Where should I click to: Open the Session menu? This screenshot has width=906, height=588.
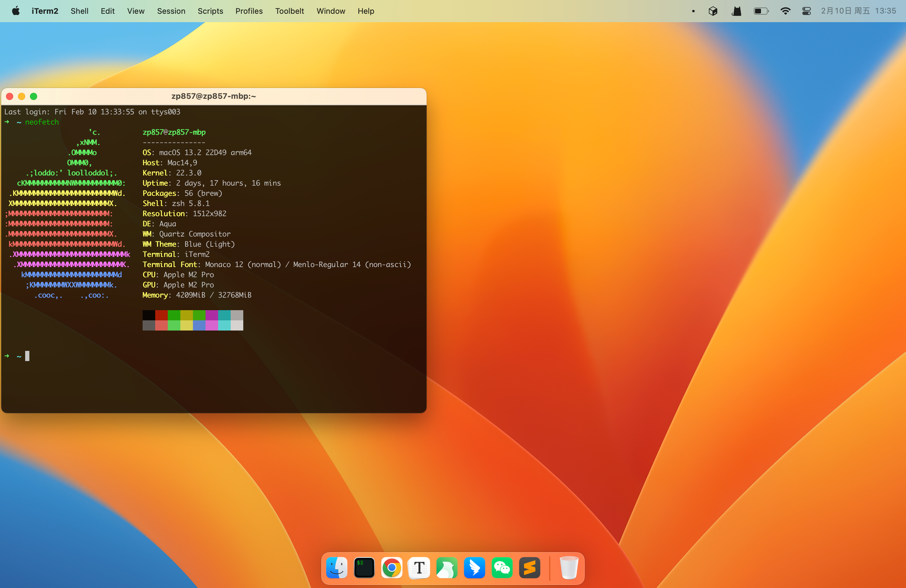171,11
